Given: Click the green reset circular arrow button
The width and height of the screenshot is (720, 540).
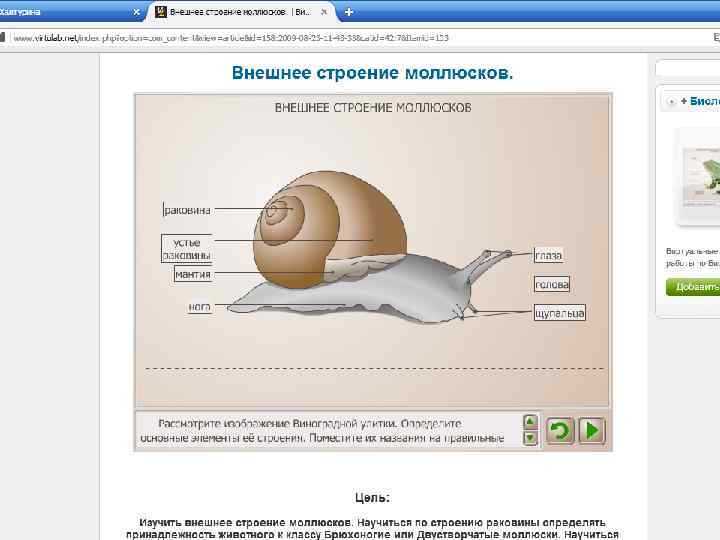Looking at the screenshot, I should coord(559,431).
